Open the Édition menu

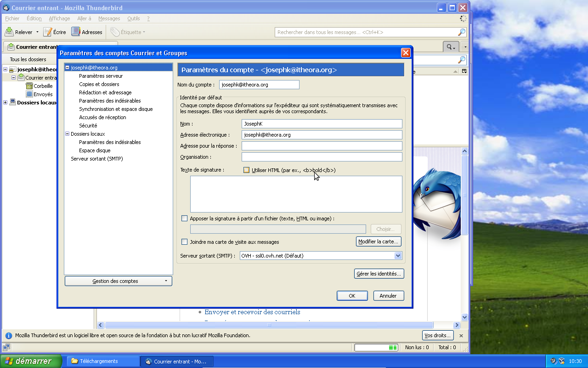pyautogui.click(x=34, y=18)
